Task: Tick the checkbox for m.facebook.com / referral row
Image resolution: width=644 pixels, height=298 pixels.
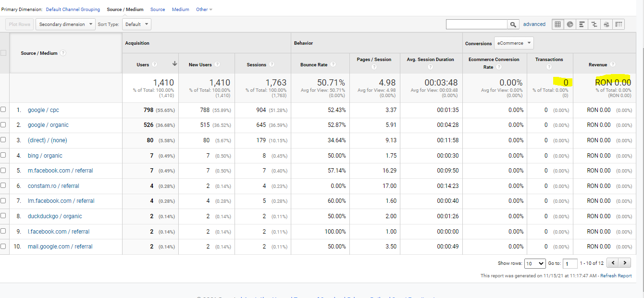Action: (x=3, y=170)
